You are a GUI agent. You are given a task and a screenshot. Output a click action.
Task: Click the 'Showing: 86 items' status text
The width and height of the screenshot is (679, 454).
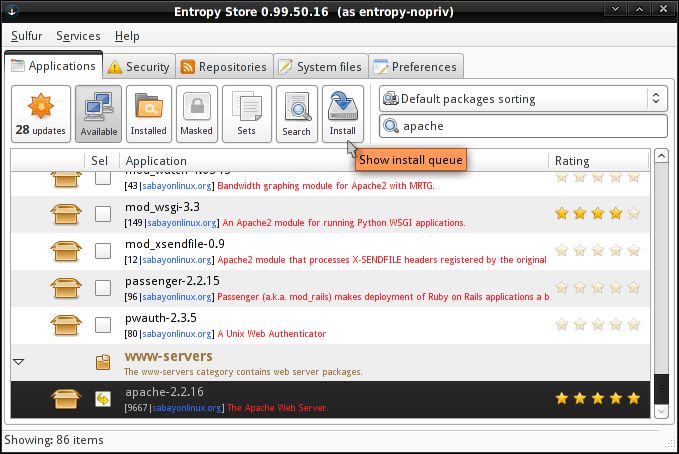[x=54, y=440]
